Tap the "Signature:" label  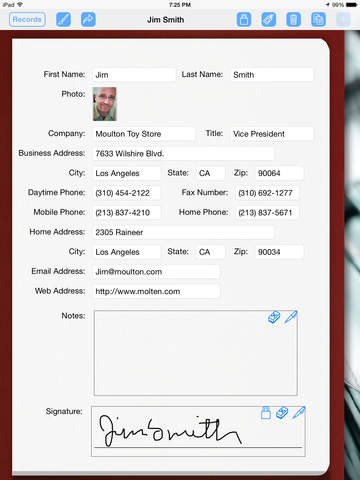point(64,411)
